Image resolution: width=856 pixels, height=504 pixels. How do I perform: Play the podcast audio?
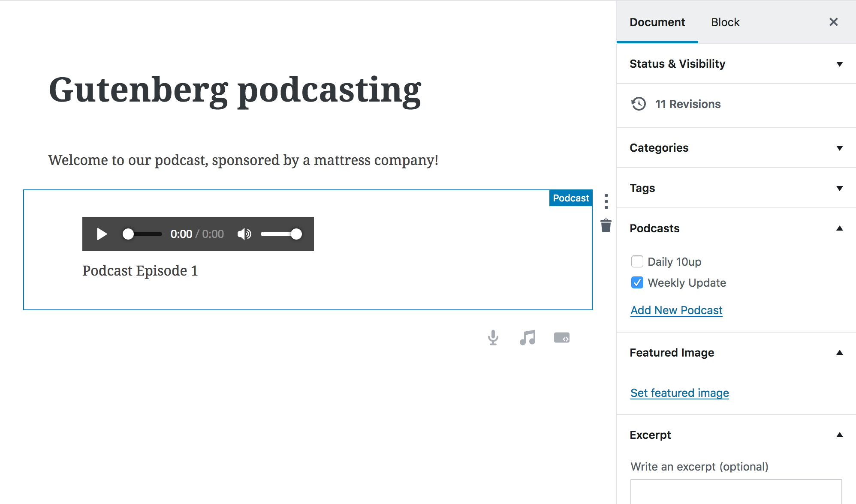tap(102, 234)
